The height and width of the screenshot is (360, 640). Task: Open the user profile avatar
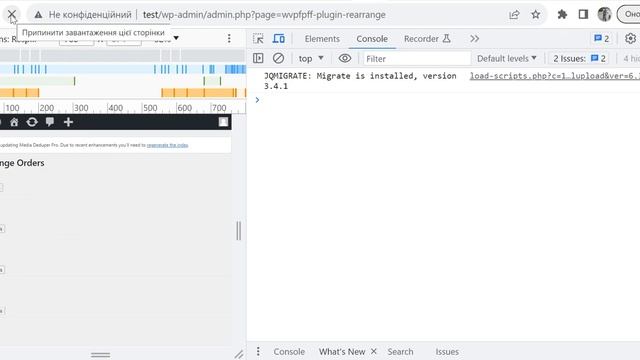pyautogui.click(x=604, y=14)
